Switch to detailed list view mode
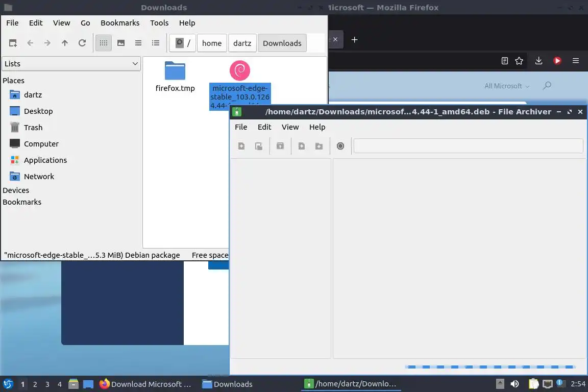 pyautogui.click(x=156, y=43)
